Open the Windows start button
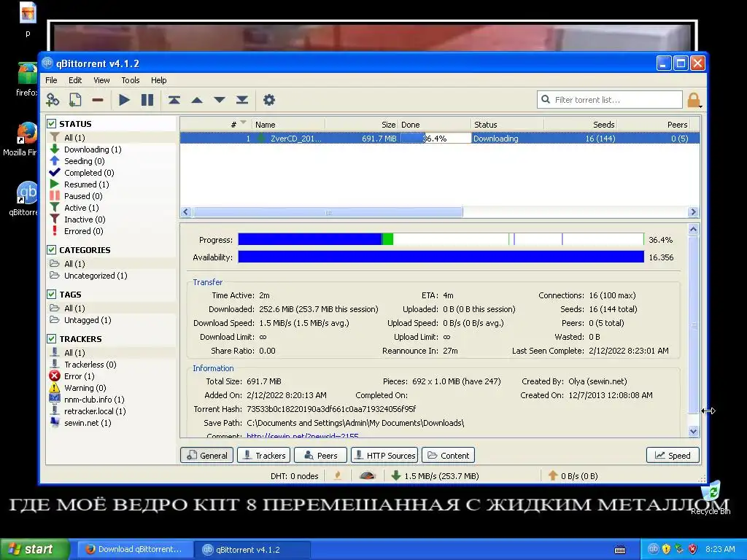 tap(34, 549)
